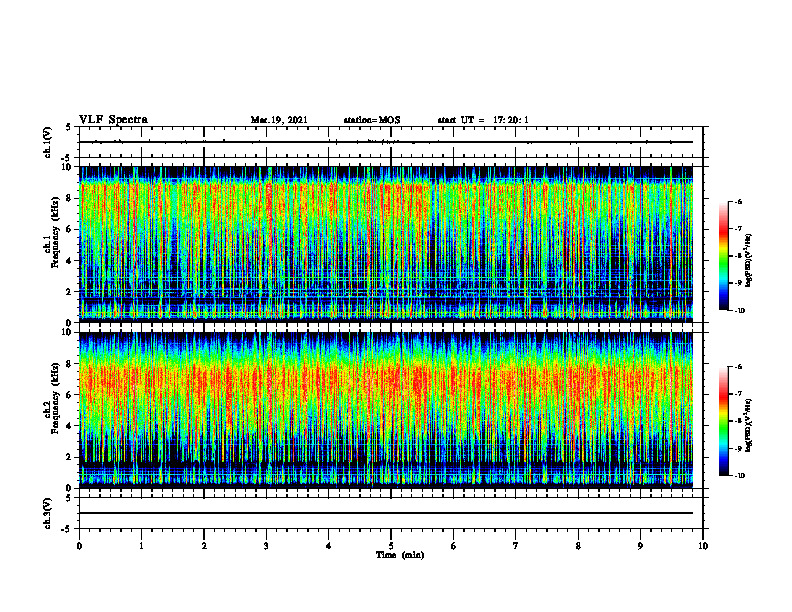792x612 pixels.
Task: Click ch.1 frequency tick label '4'
Action: click(69, 261)
